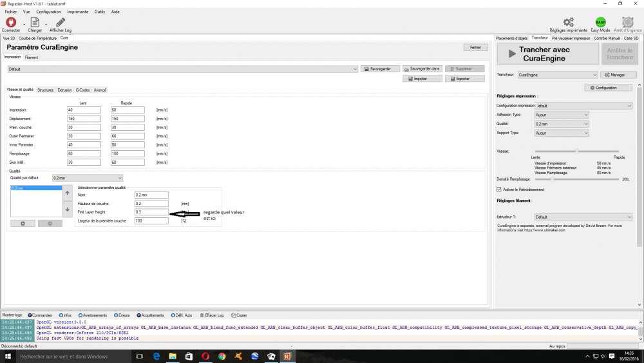This screenshot has height=363, width=644.
Task: Open File Explorer from taskbar
Action: coord(173,357)
